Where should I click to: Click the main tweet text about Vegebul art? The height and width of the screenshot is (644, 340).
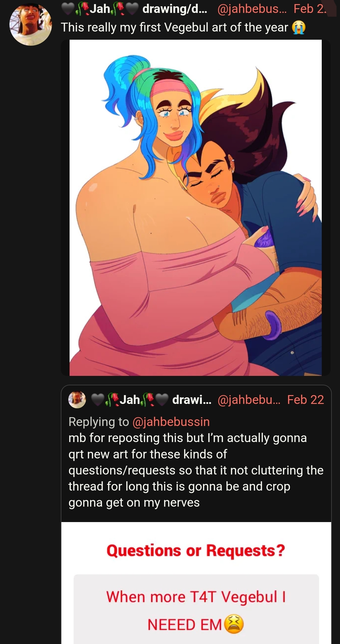(174, 27)
